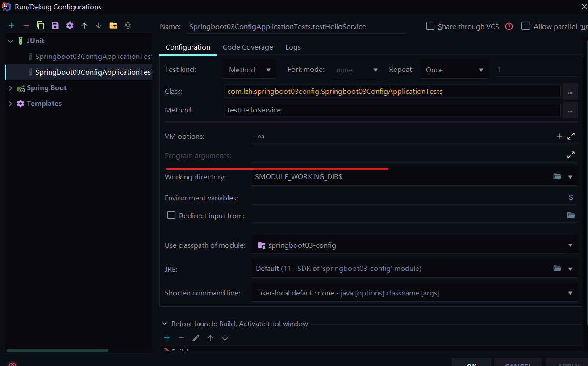
Task: Open Working directory macro dropdown arrow
Action: coord(570,177)
